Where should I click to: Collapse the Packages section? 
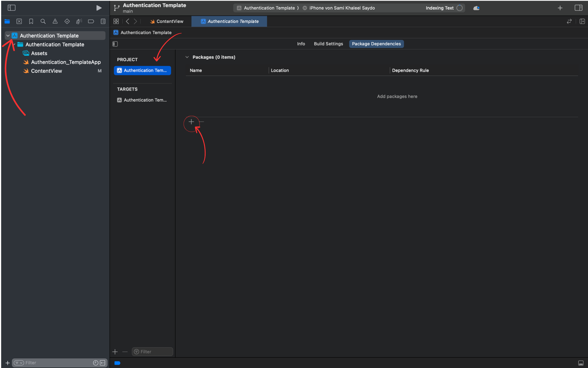pos(187,57)
